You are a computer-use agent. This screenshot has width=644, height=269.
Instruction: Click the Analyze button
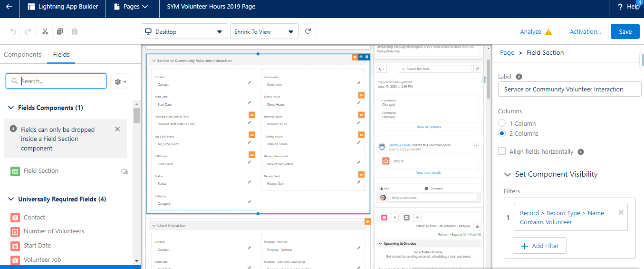coord(536,31)
